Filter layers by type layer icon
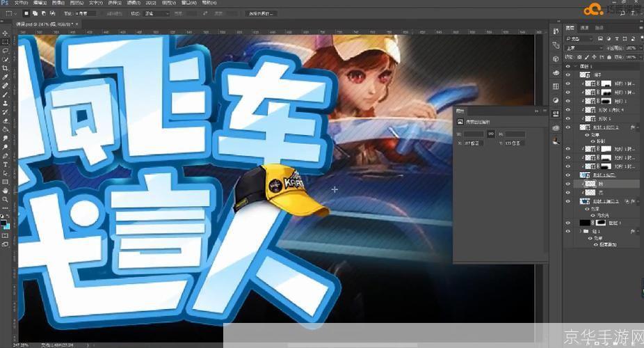Image resolution: width=644 pixels, height=348 pixels. pyautogui.click(x=617, y=38)
